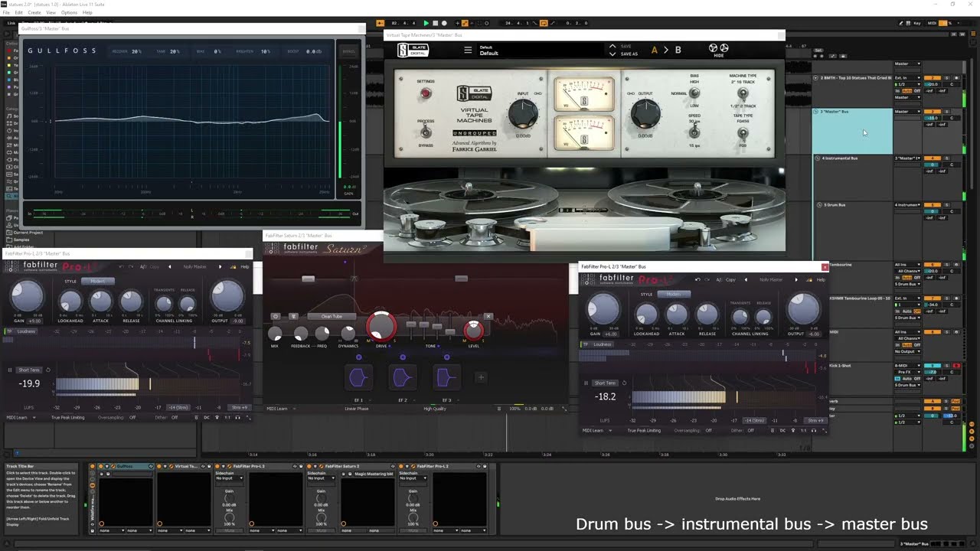Select the 3 "Master" Bus track header
This screenshot has width=980, height=551.
[852, 131]
